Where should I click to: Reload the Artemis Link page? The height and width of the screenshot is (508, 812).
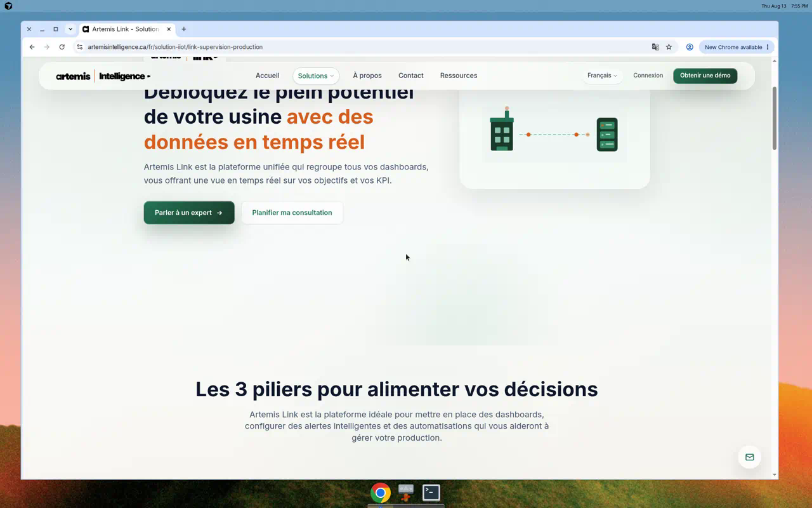(x=62, y=47)
